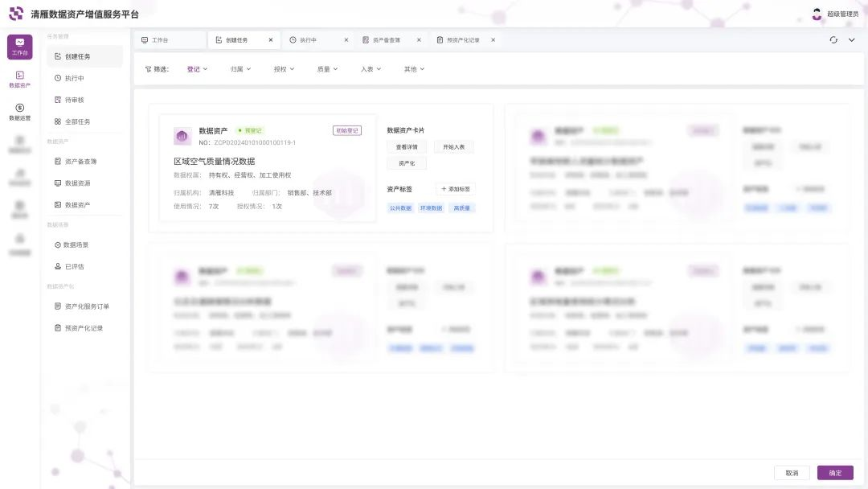This screenshot has width=868, height=489.
Task: Click the 清雁 platform logo icon
Action: (16, 14)
